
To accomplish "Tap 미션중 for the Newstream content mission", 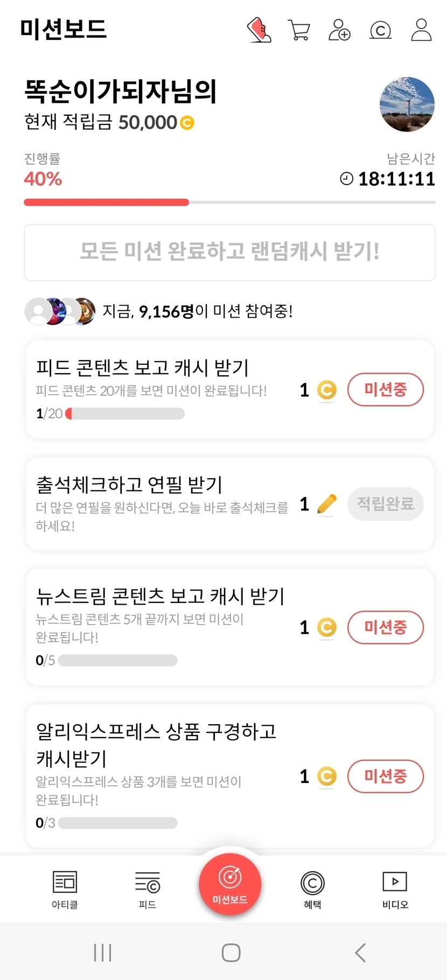I will (386, 627).
